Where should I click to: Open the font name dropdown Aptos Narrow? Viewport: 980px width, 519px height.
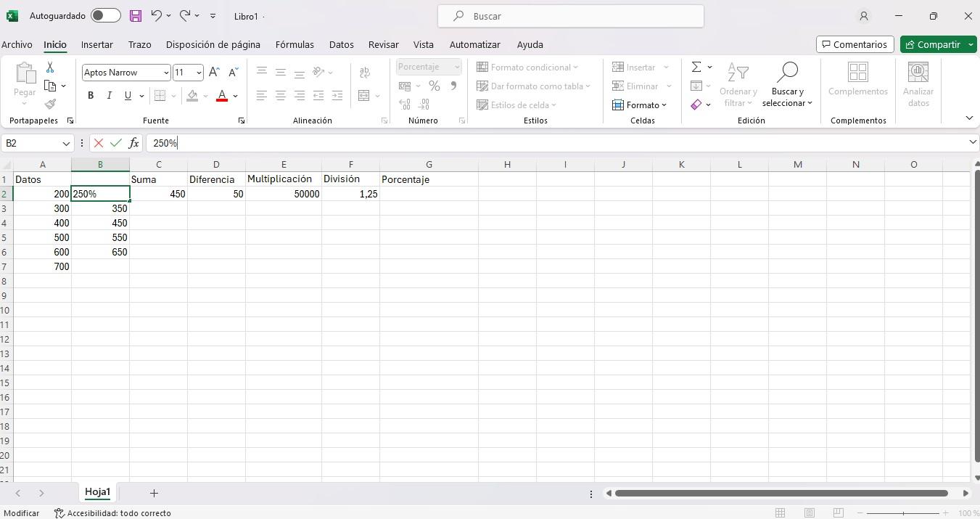[166, 73]
